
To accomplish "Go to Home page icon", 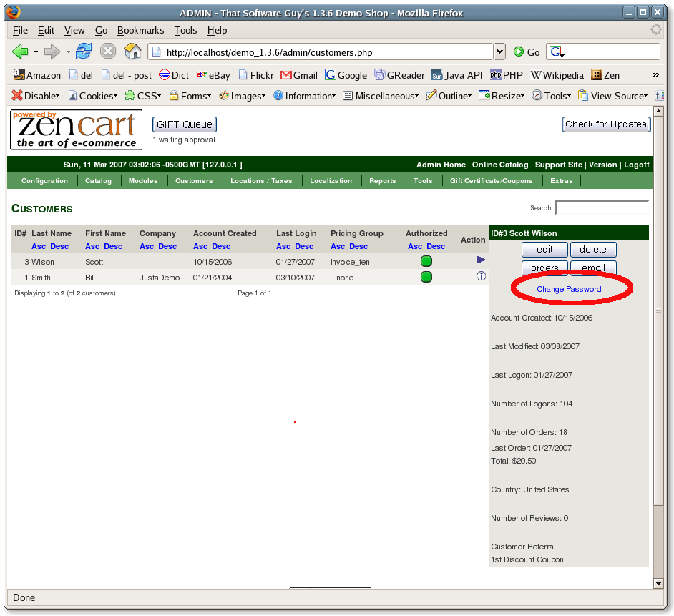I will [133, 51].
